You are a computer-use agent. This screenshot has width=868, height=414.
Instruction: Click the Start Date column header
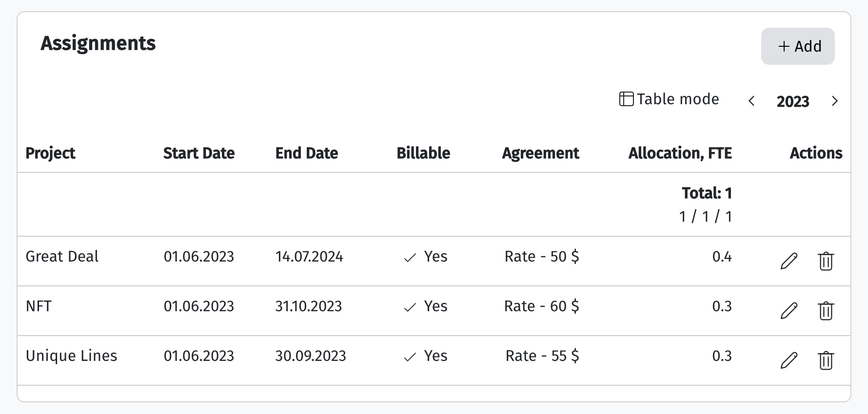(199, 153)
